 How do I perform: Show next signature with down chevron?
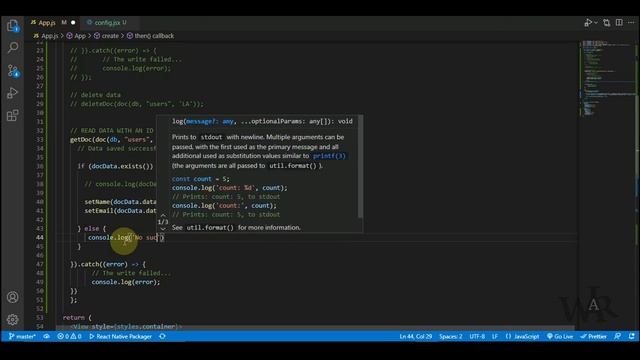163,229
